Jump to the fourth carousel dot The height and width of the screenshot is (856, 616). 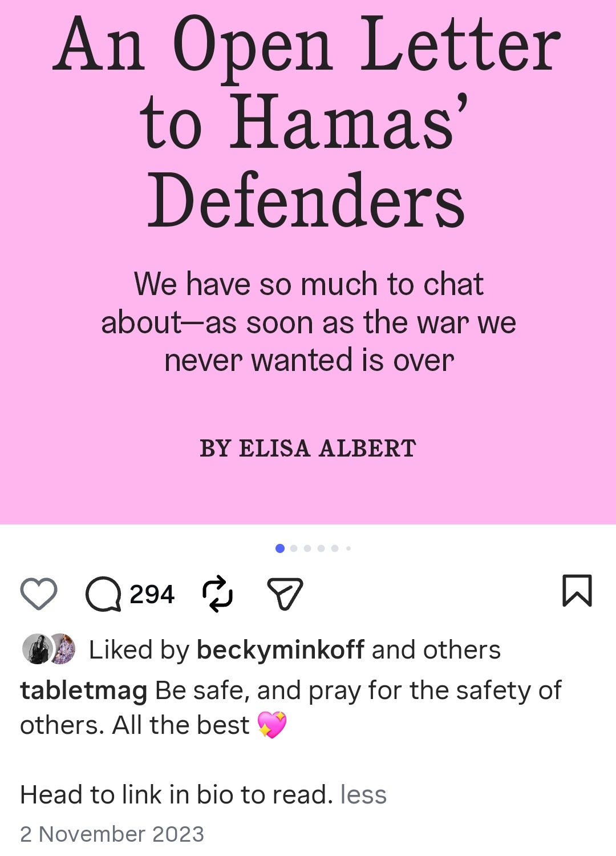[x=321, y=548]
